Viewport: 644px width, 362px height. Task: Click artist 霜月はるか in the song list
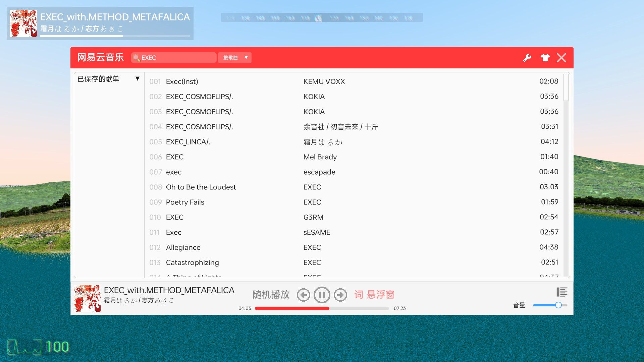323,142
